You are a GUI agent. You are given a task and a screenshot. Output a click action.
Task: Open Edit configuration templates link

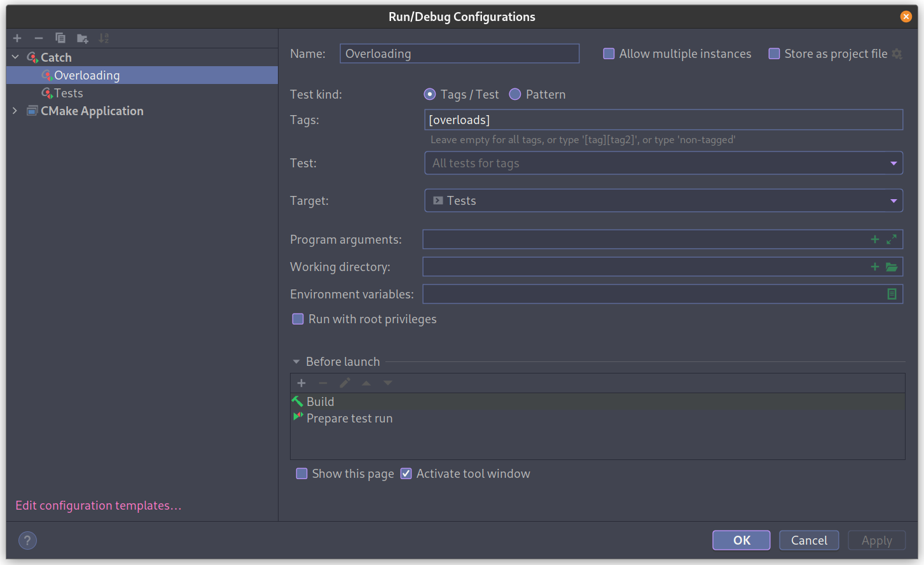pyautogui.click(x=99, y=505)
